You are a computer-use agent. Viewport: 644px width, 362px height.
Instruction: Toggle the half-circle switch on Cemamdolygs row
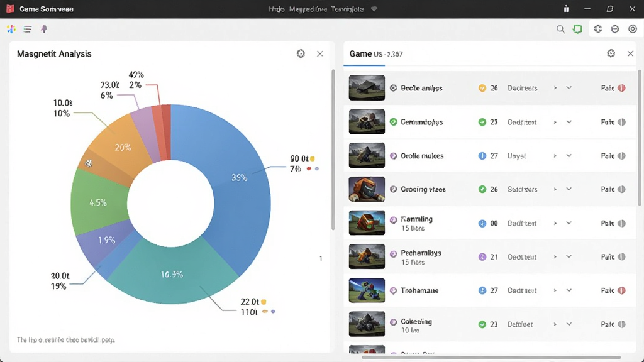[x=621, y=122]
